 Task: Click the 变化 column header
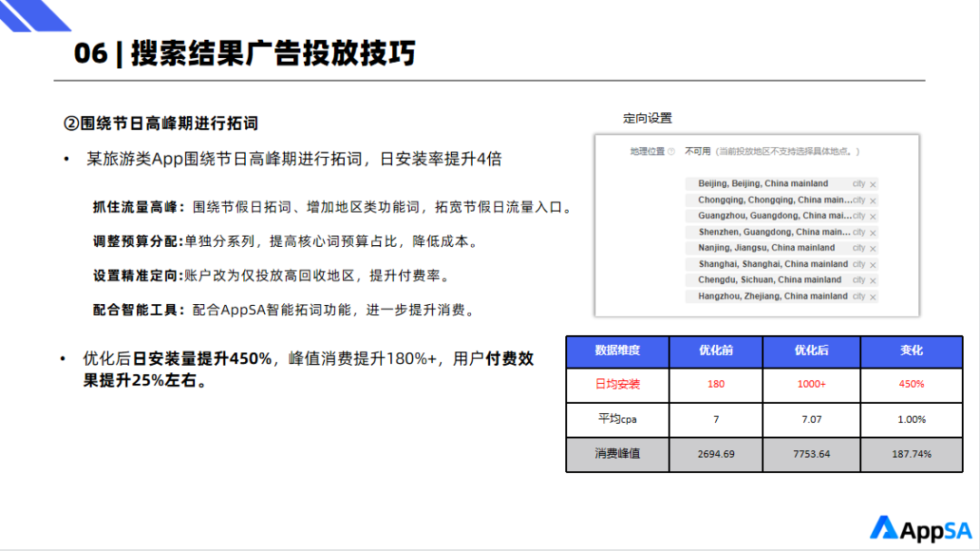point(911,351)
